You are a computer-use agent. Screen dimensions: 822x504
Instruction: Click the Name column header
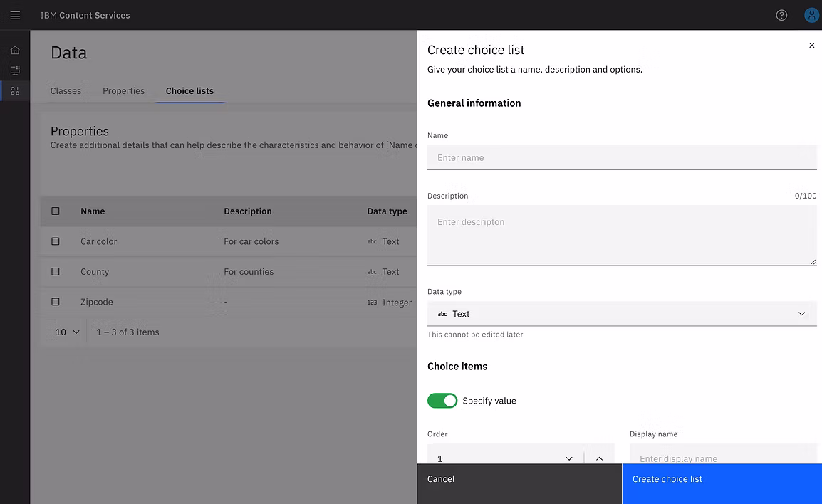click(x=93, y=211)
